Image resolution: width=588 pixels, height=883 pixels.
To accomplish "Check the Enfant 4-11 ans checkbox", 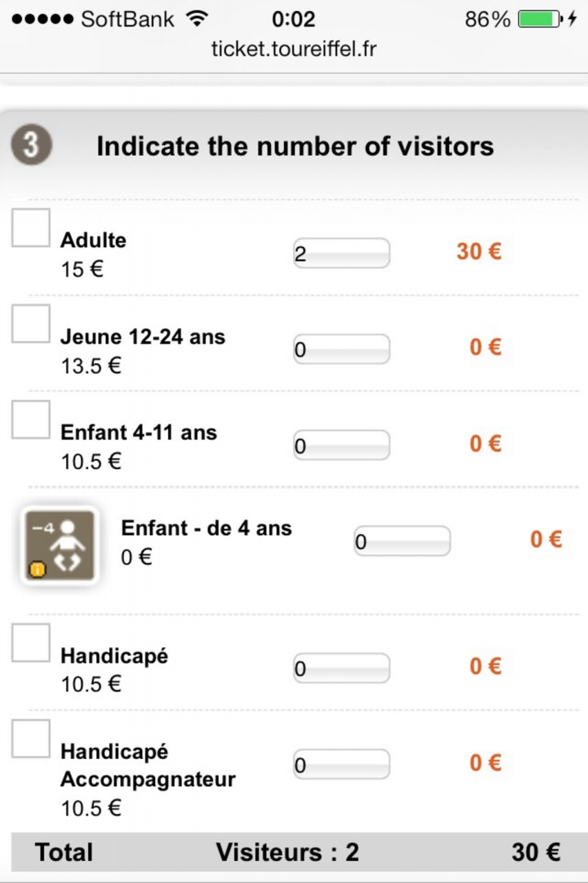I will pos(31,419).
